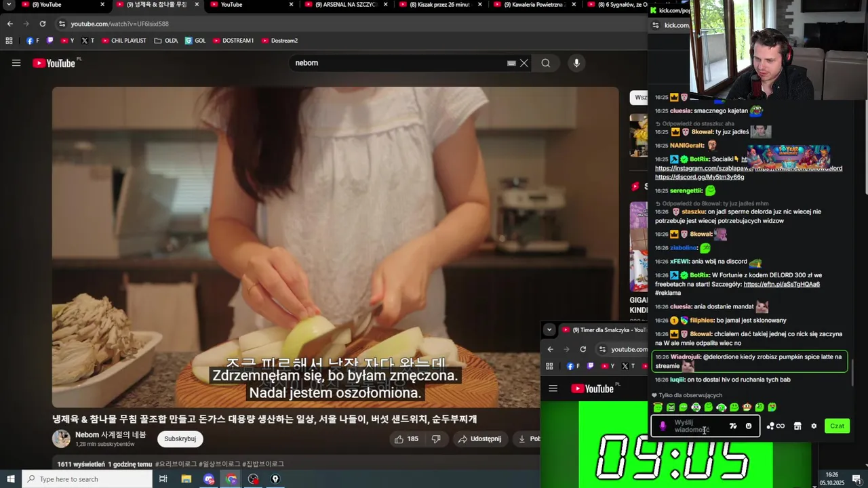
Task: Expand the tab search chevron in the Timer window
Action: click(549, 330)
